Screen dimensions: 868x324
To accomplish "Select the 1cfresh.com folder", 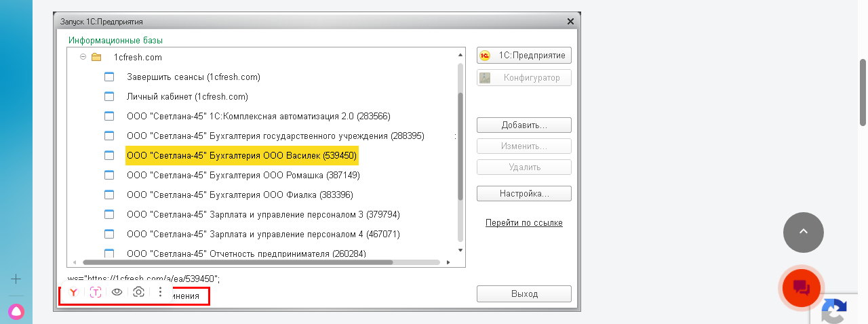I will coord(138,58).
